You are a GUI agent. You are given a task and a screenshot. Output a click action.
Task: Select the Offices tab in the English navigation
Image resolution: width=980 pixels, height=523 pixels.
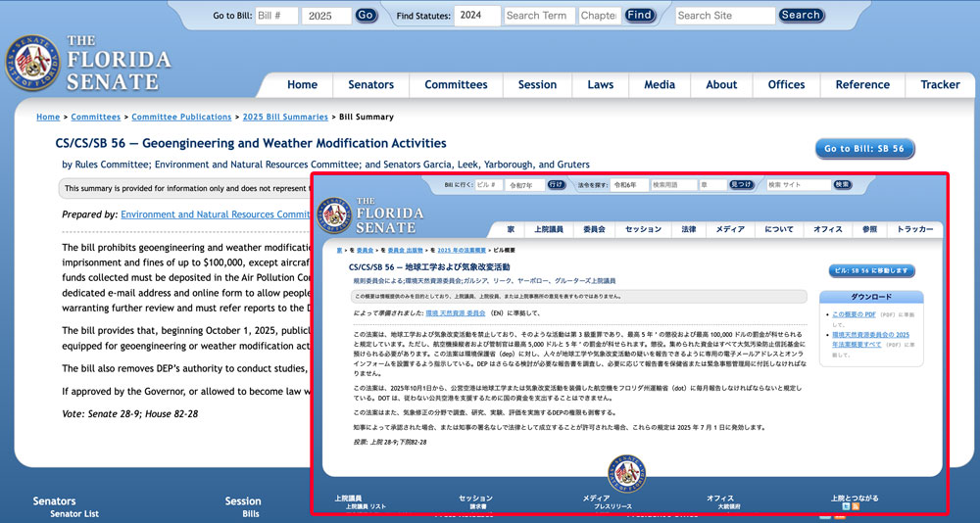click(787, 85)
